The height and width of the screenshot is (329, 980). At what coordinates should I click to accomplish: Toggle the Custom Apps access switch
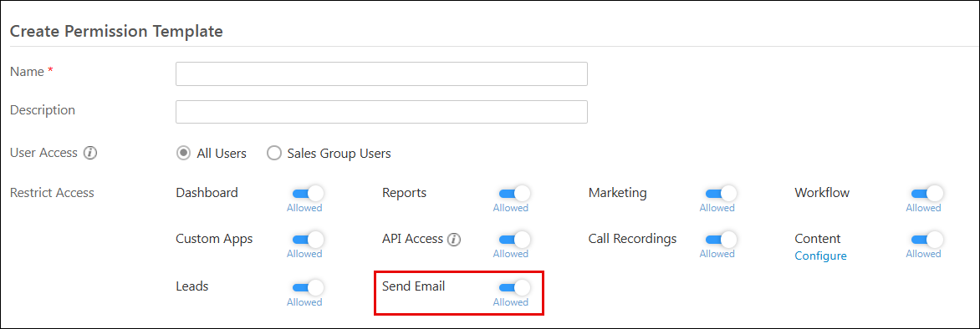[308, 239]
